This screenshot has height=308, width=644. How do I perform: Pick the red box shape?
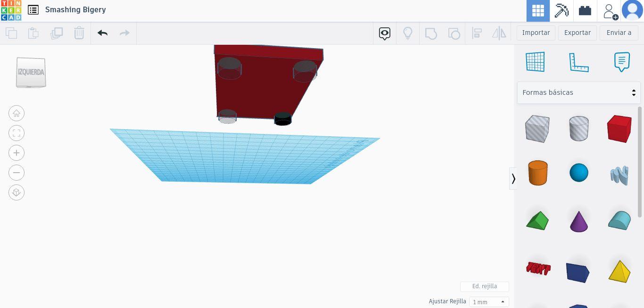619,128
